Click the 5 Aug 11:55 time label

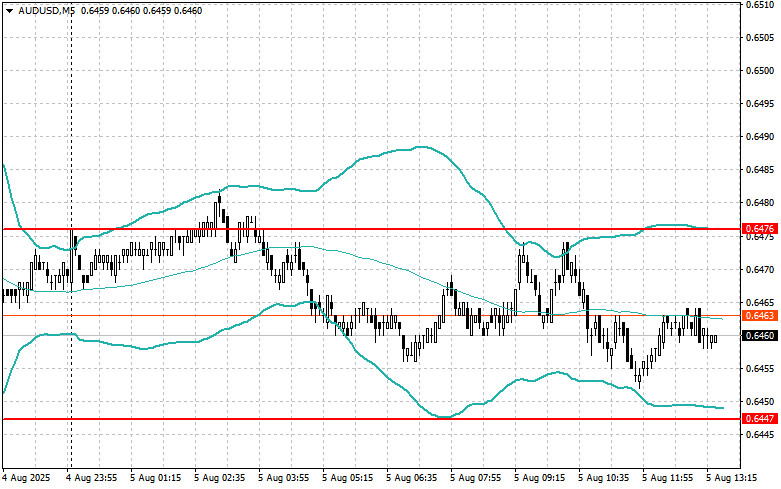pos(667,478)
